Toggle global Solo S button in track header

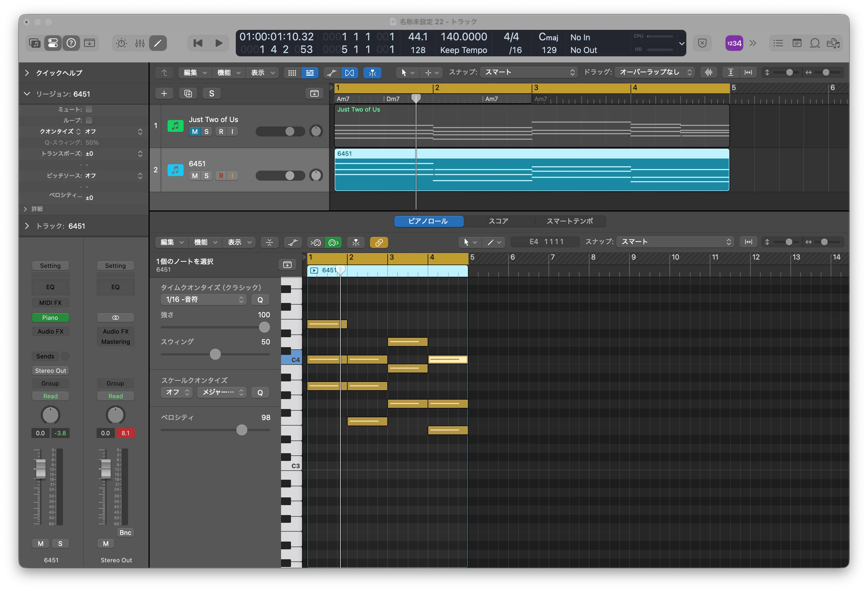click(212, 93)
